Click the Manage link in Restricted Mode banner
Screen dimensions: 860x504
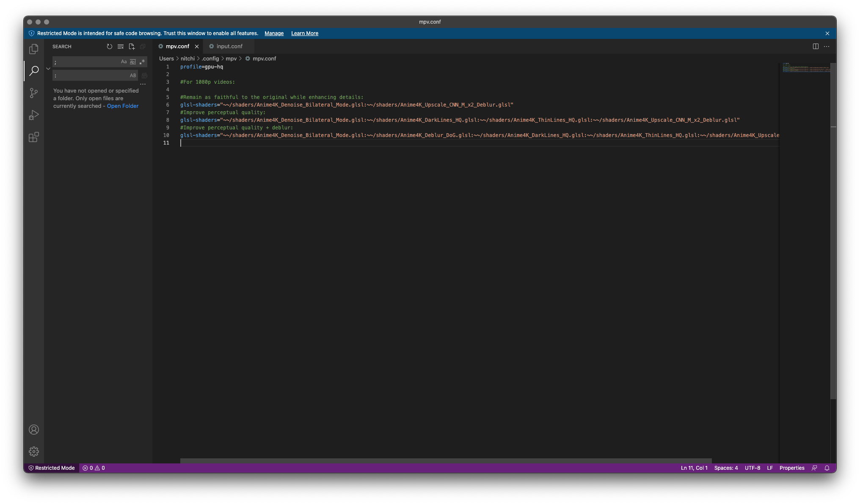[x=274, y=33]
